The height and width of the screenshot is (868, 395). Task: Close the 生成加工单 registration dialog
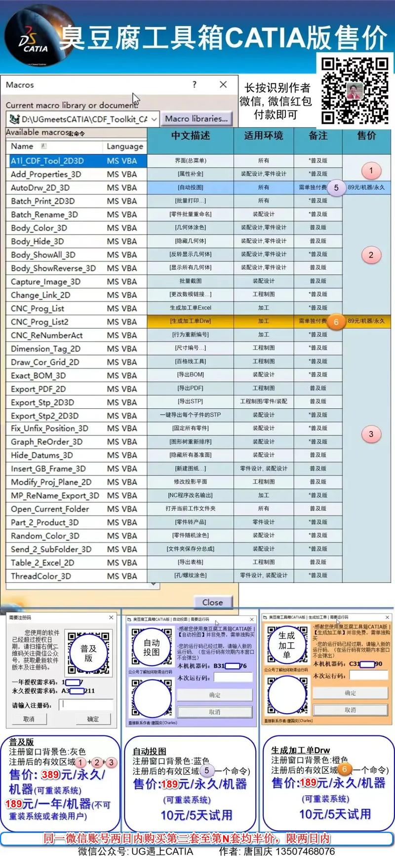point(388,617)
